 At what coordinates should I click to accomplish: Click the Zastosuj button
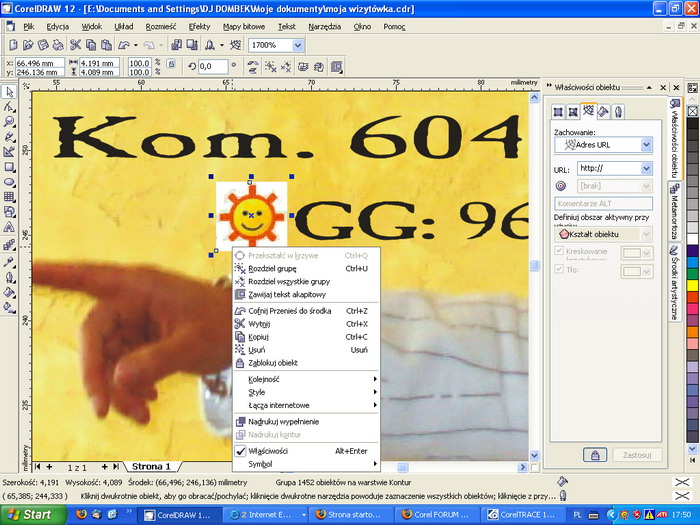[636, 454]
